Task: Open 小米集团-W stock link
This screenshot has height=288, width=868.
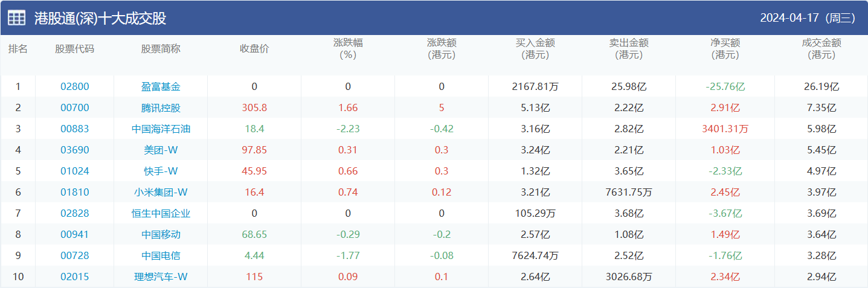Action: click(x=161, y=193)
